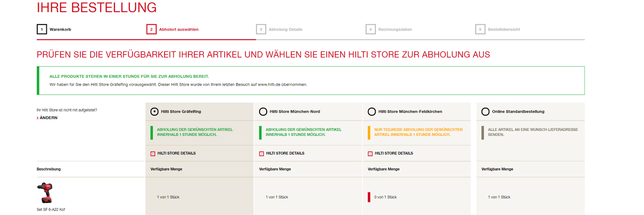Click the green 'Alle Produkte stehen' banner heading

click(129, 76)
